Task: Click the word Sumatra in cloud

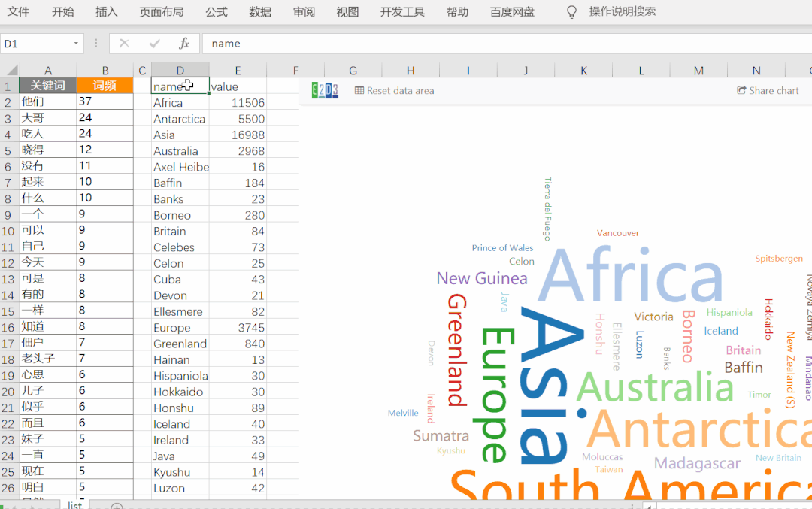Action: coord(441,435)
